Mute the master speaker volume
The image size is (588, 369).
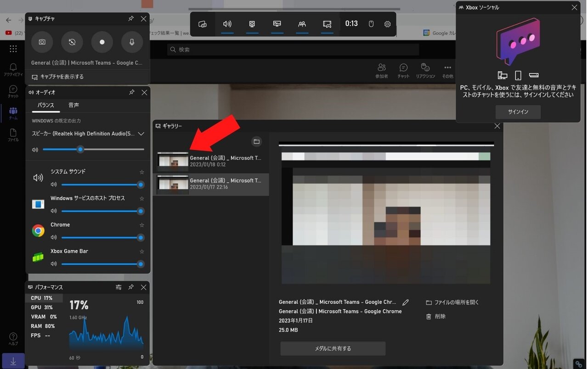click(x=35, y=150)
